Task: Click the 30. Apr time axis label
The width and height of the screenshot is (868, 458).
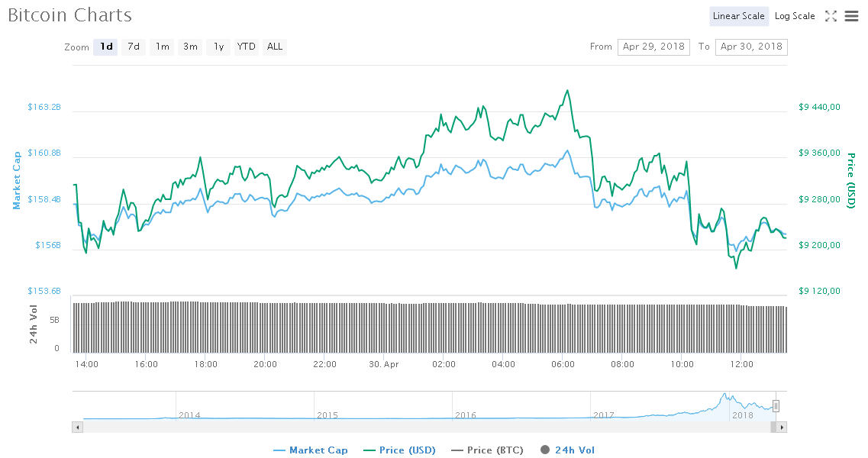Action: point(384,364)
